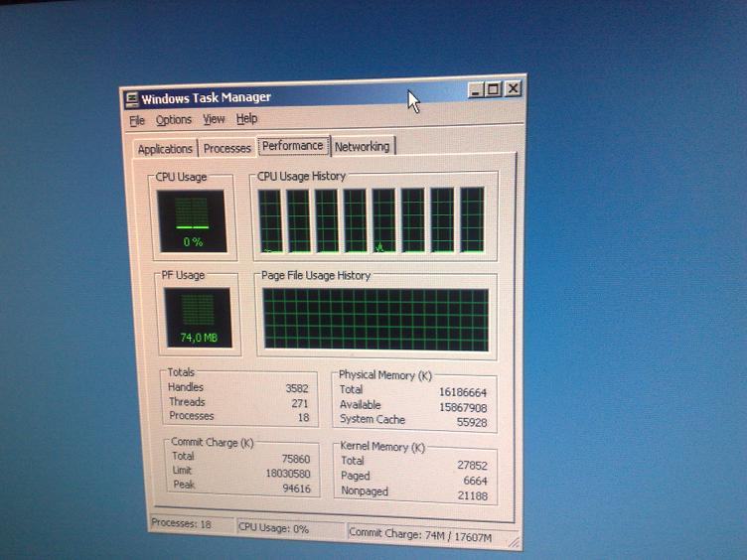Switch to the Processes tab
The width and height of the screenshot is (747, 560).
(226, 148)
